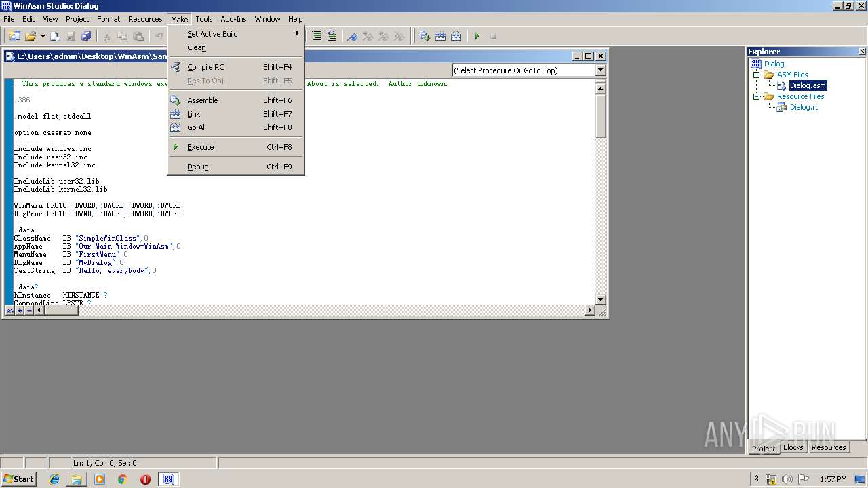Open Set Active Build submenu
This screenshot has height=488, width=868.
point(235,34)
